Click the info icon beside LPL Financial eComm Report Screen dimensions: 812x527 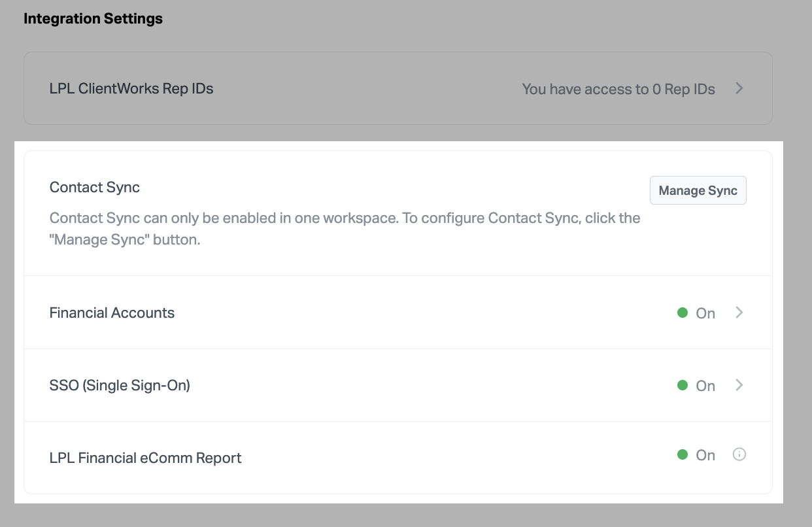739,454
